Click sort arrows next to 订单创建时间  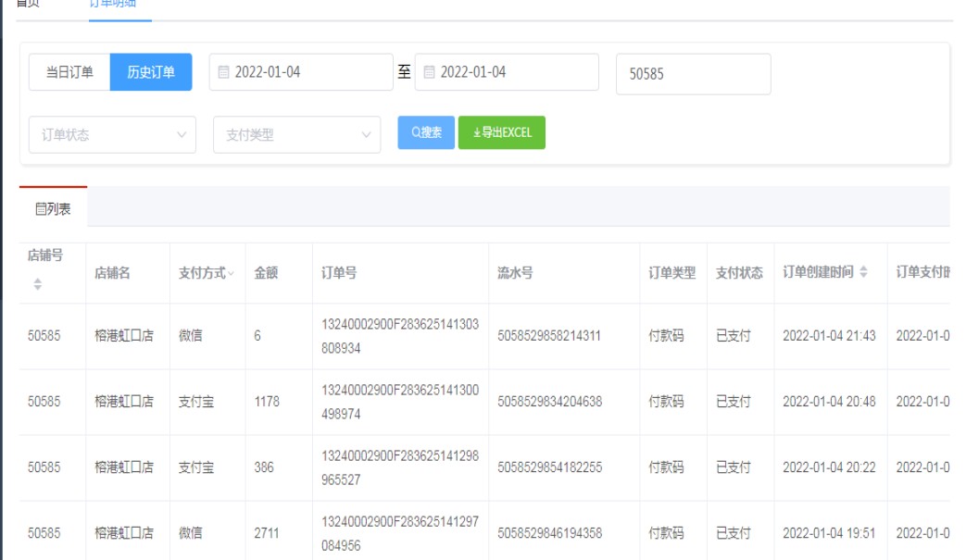point(864,272)
